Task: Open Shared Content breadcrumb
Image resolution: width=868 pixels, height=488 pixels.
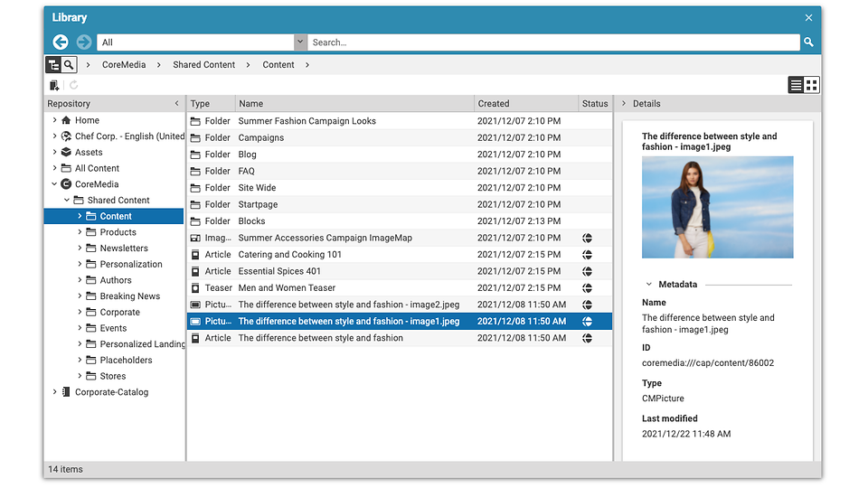Action: coord(203,65)
